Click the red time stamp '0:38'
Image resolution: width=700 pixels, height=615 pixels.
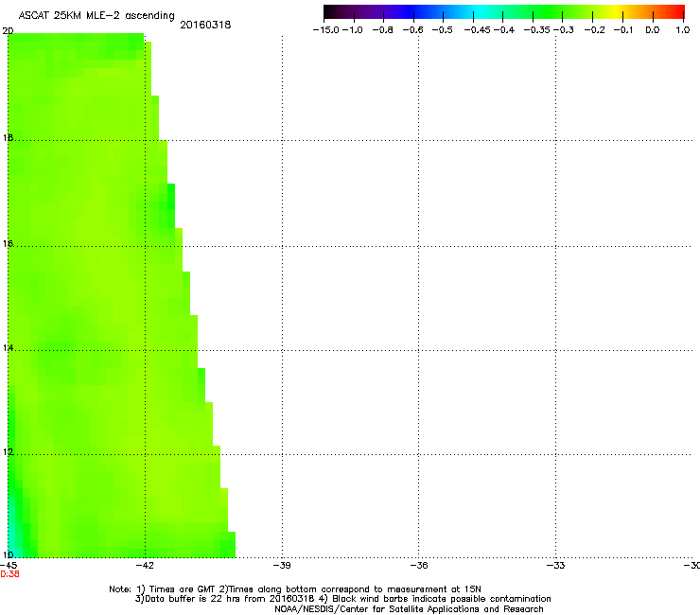point(9,574)
